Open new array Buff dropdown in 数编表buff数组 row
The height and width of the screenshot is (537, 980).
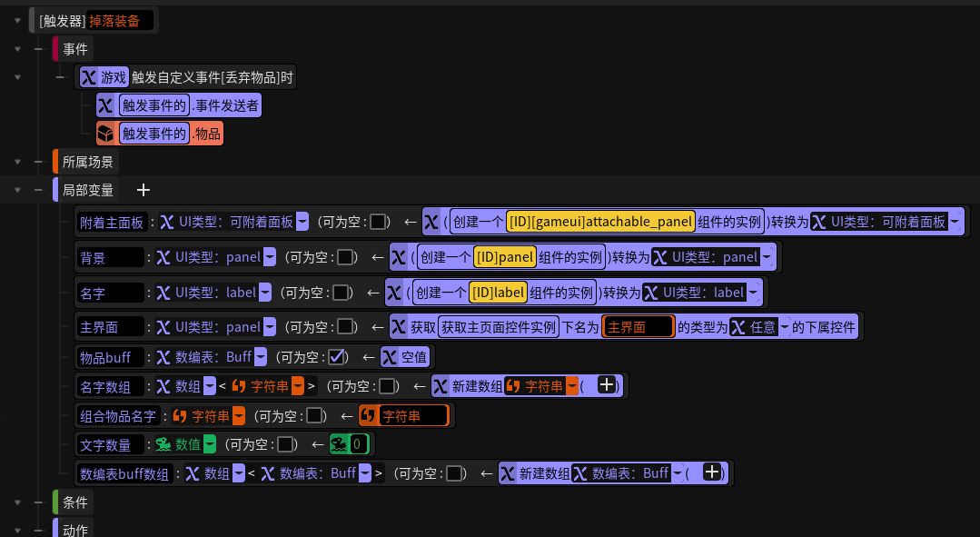click(677, 473)
